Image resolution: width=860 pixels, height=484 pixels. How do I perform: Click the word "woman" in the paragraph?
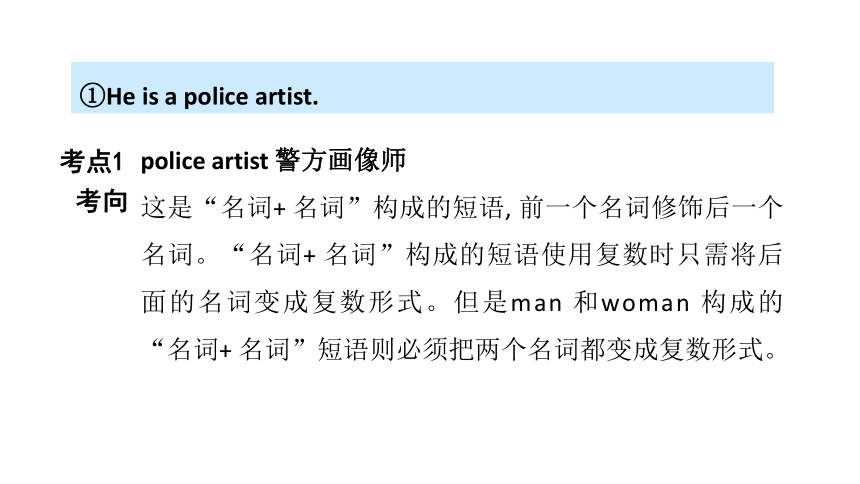tap(646, 303)
